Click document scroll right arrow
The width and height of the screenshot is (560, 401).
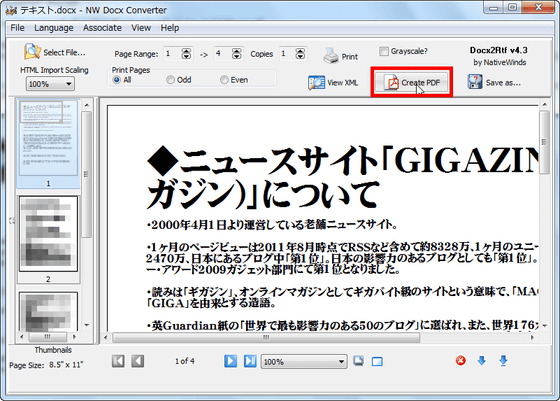point(532,337)
